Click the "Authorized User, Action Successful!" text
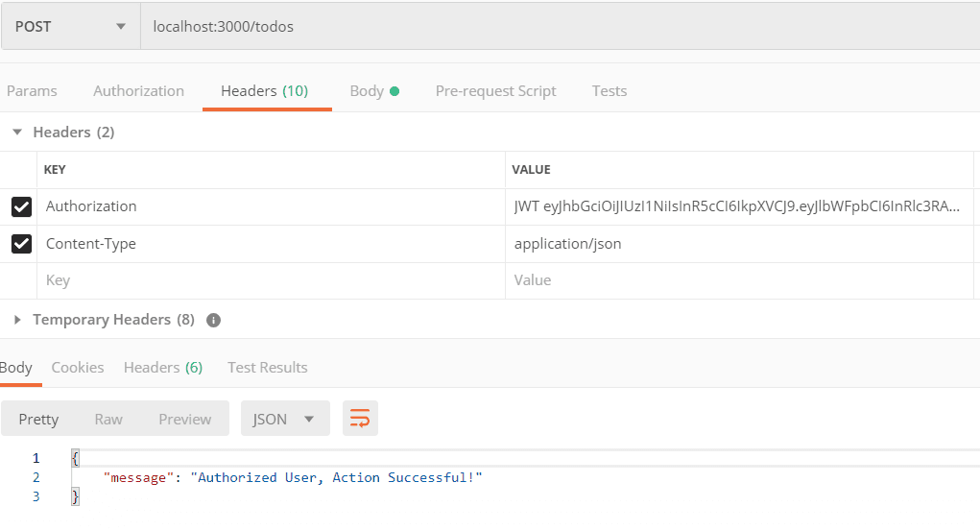Viewport: 980px width, 531px height. (x=336, y=478)
